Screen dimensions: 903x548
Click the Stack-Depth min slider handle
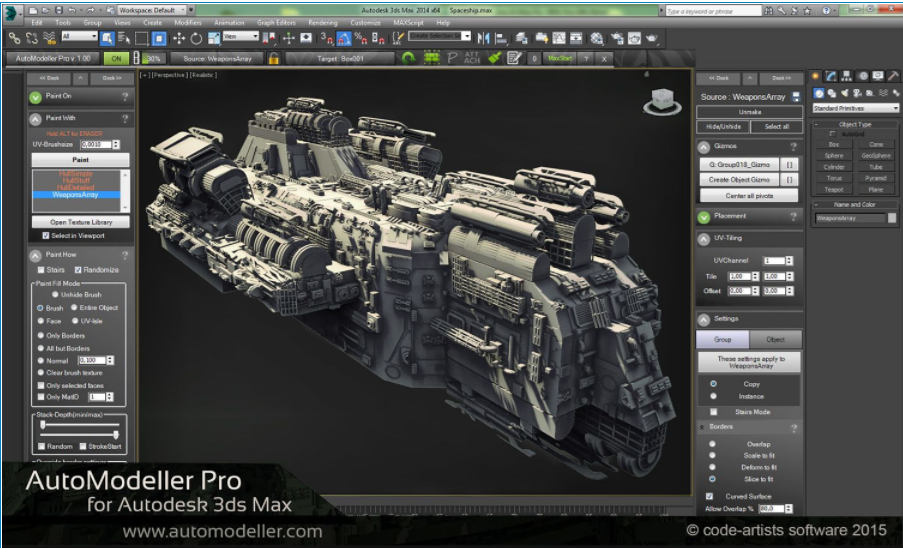(43, 424)
